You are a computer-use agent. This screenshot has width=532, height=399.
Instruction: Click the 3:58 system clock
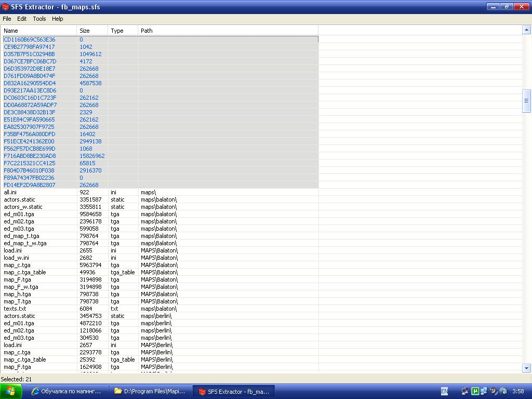pyautogui.click(x=518, y=392)
